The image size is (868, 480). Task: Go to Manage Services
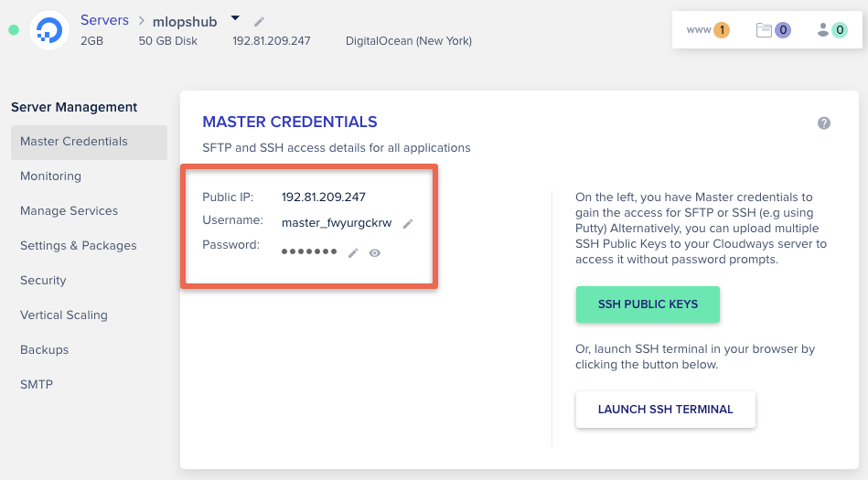pos(69,211)
